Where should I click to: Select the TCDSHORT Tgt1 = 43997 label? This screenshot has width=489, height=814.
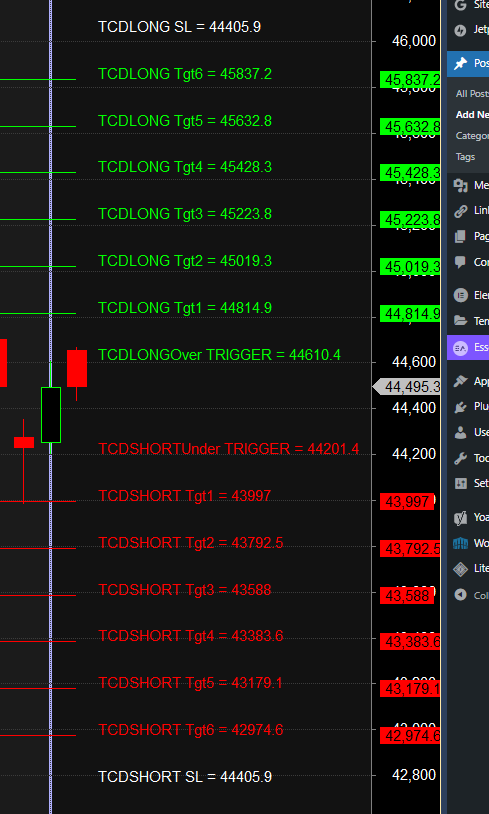[x=184, y=496]
